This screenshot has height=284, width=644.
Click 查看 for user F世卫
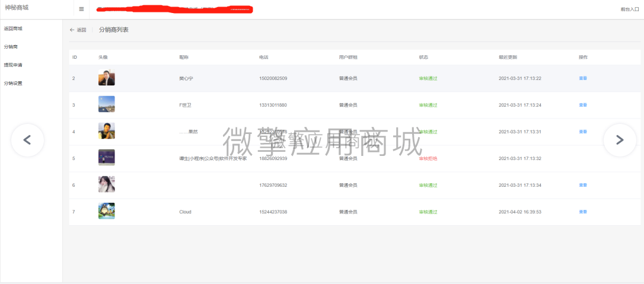pos(583,105)
